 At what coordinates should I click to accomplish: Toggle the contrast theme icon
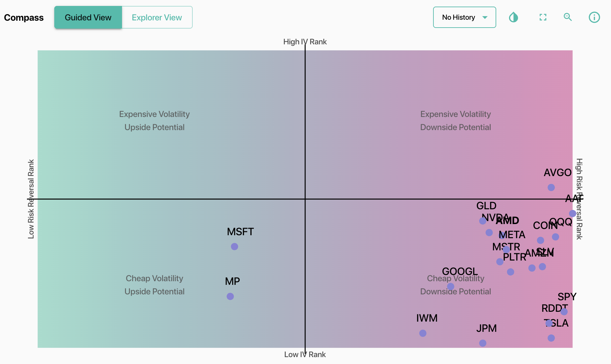(513, 17)
